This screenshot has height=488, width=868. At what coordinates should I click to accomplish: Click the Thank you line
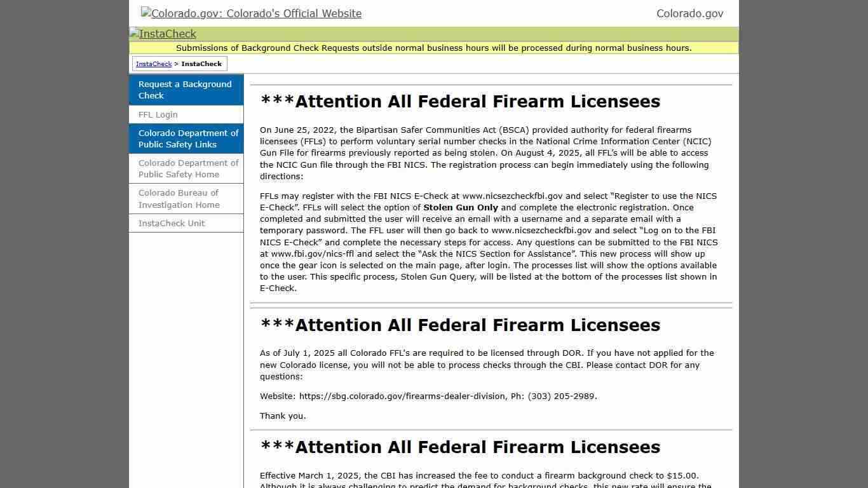[283, 416]
